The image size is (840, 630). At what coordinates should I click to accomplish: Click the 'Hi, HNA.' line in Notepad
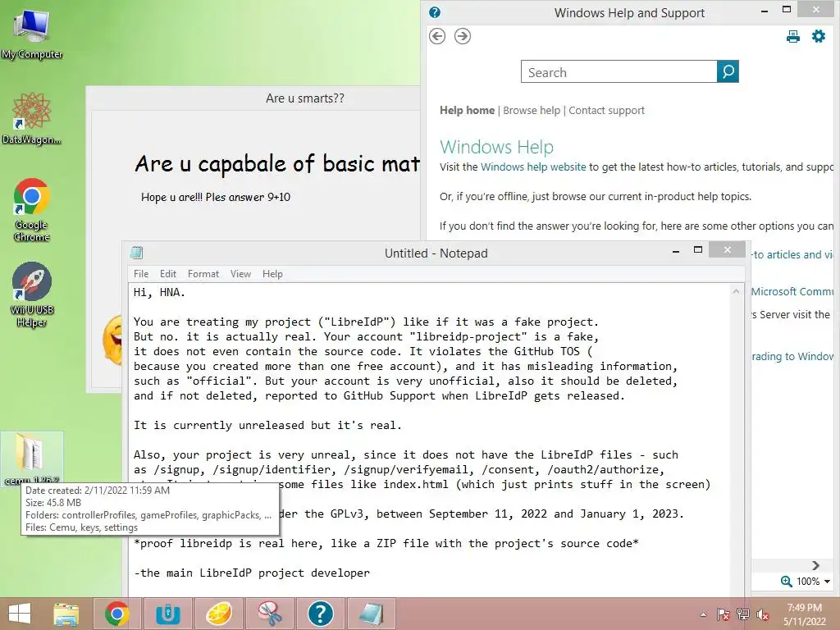(159, 293)
